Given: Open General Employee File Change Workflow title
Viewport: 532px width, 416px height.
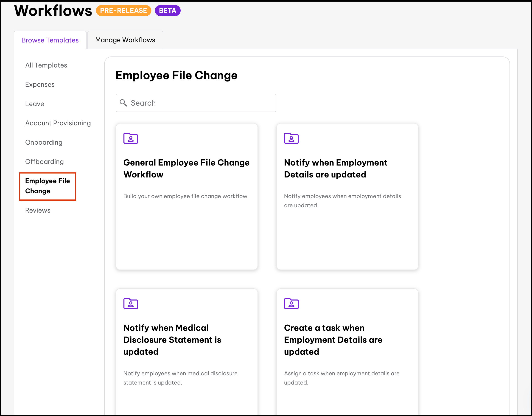Looking at the screenshot, I should [x=186, y=169].
